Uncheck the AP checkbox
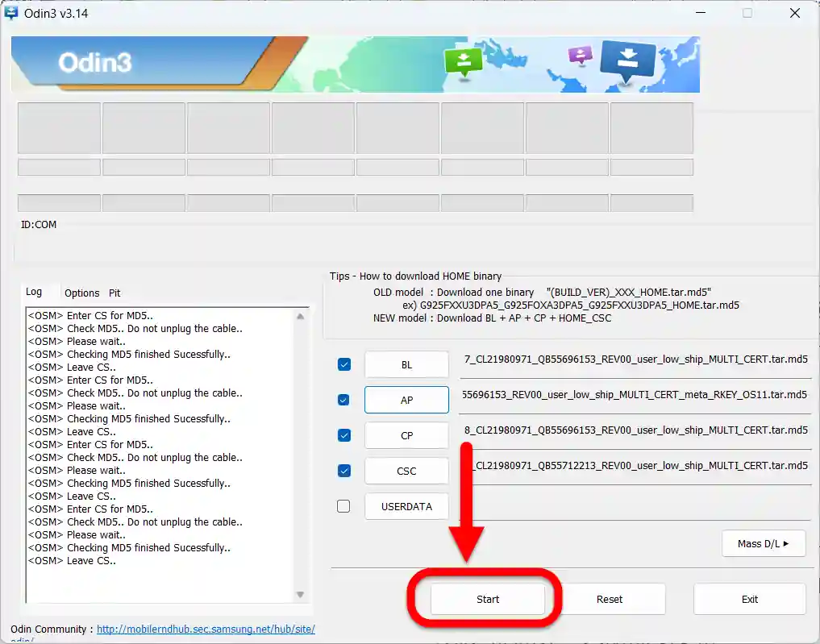The image size is (820, 644). [x=343, y=400]
